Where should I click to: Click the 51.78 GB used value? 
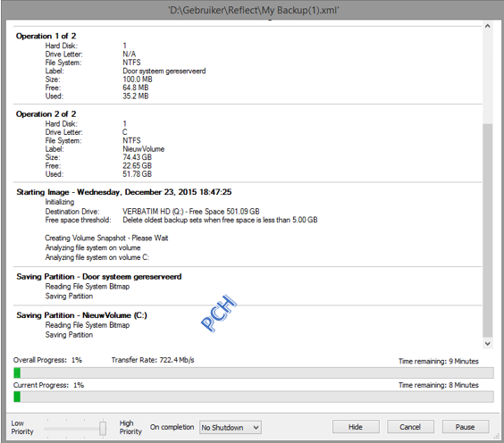(x=138, y=174)
